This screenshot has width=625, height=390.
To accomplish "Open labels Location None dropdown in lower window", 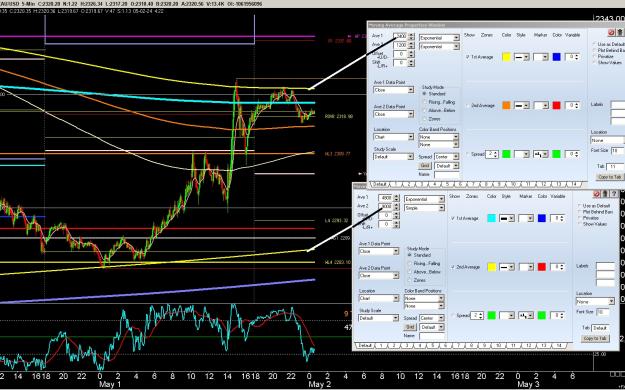I will (x=596, y=302).
